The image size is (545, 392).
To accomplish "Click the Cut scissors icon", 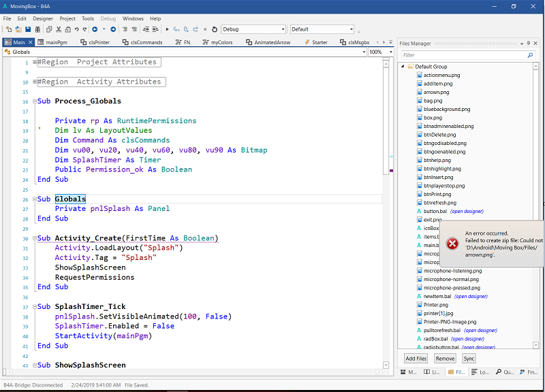I will [x=59, y=29].
